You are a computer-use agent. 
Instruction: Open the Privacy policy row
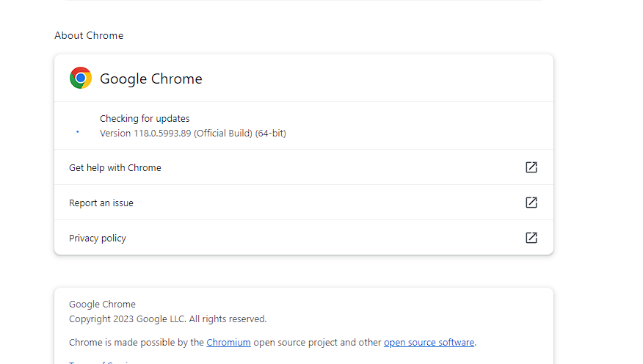pyautogui.click(x=304, y=238)
